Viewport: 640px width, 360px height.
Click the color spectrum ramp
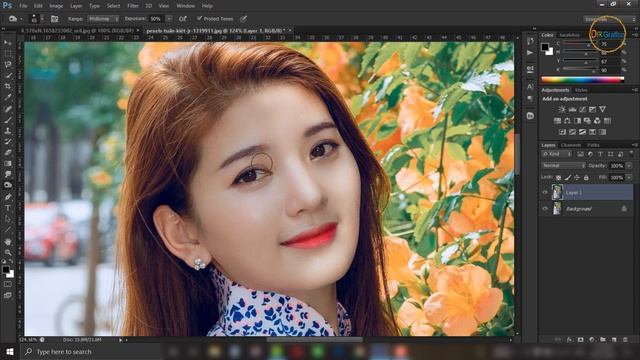point(582,80)
